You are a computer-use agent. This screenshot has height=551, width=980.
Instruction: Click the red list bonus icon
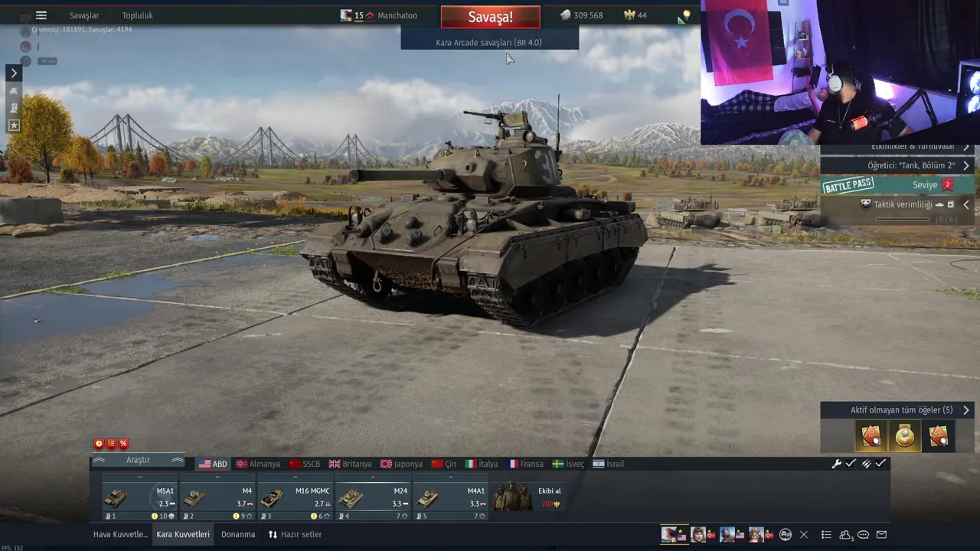[x=111, y=444]
